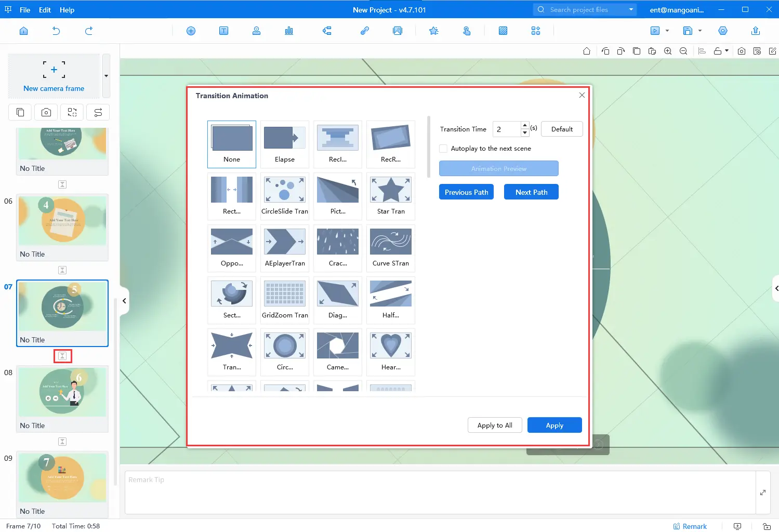Click the Undo arrow icon
The image size is (779, 532).
click(56, 31)
